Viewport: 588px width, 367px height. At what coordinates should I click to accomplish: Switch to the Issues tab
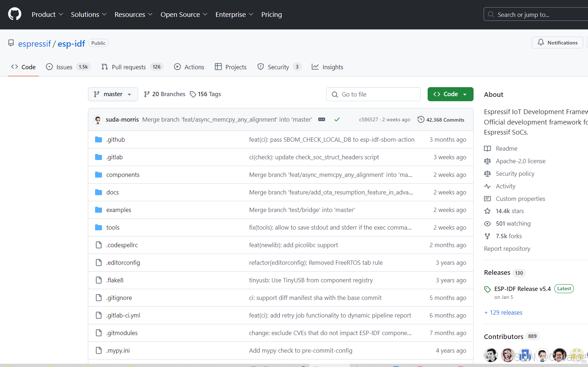point(68,67)
